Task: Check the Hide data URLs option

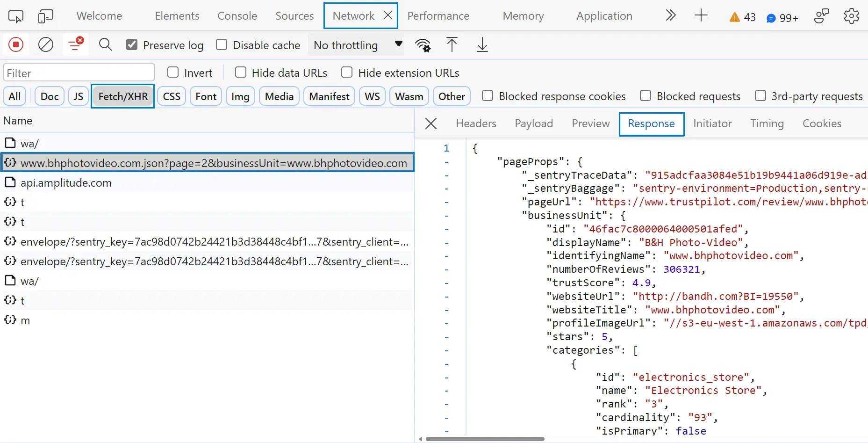Action: point(241,73)
